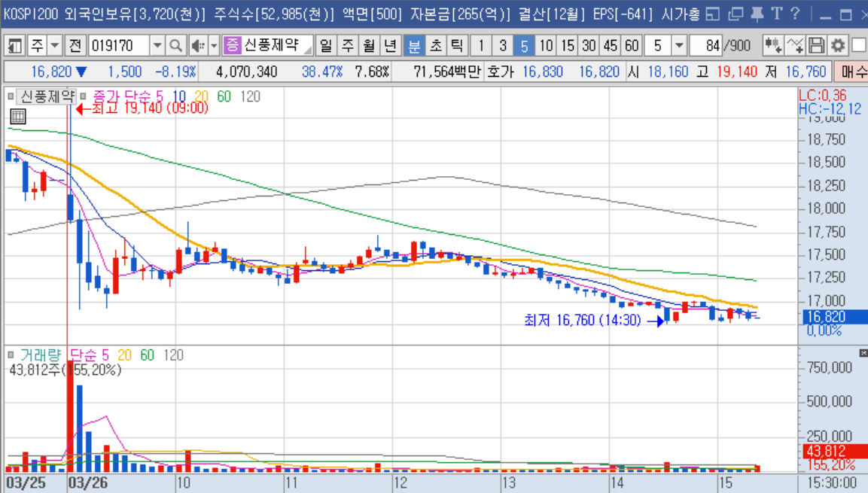The width and height of the screenshot is (868, 493).
Task: Click the add-candle chart tool icon
Action: tap(773, 45)
